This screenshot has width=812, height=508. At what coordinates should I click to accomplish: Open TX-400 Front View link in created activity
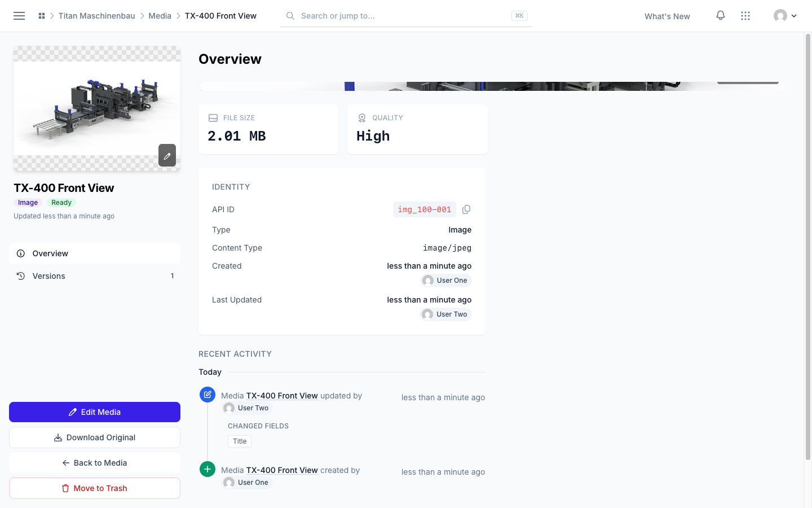[x=282, y=470]
